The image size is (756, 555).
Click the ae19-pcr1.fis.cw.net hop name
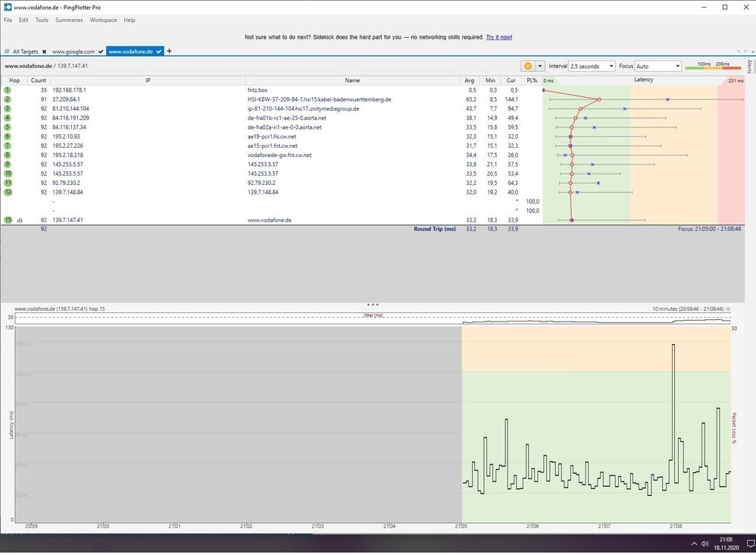click(x=271, y=136)
